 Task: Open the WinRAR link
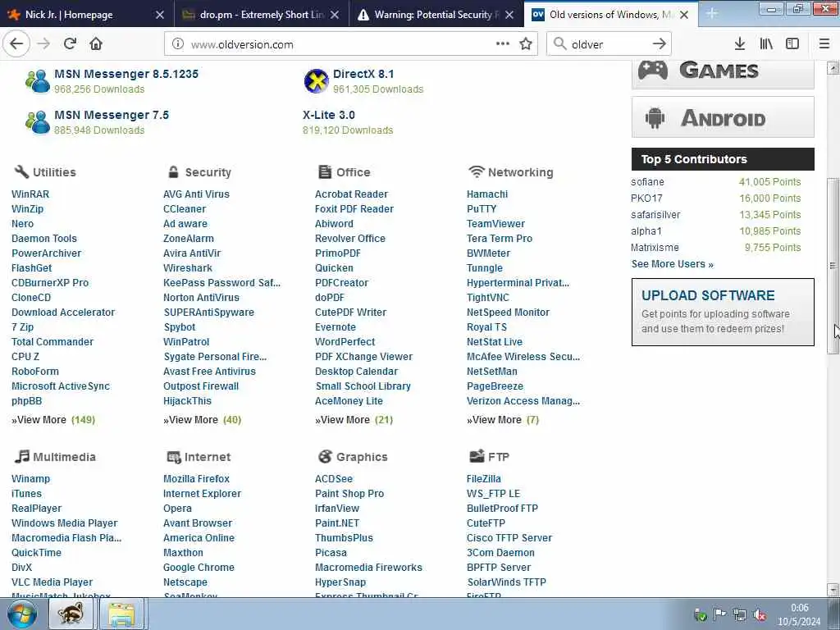click(x=30, y=194)
